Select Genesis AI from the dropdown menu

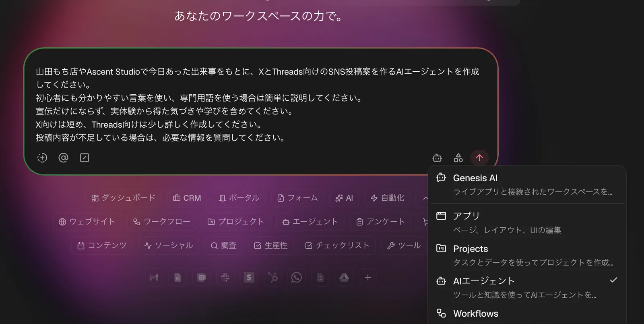(527, 184)
